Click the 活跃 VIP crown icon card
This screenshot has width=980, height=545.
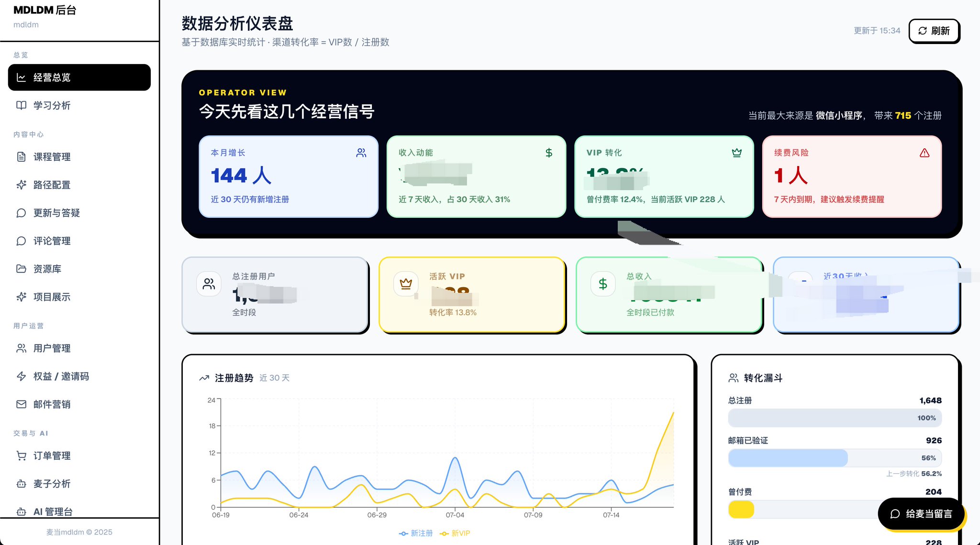click(471, 294)
